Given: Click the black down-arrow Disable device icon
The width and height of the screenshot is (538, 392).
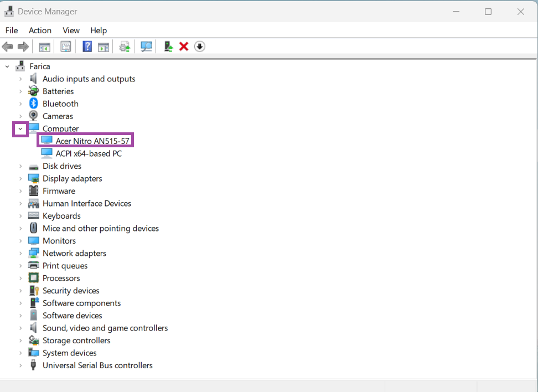Looking at the screenshot, I should click(x=200, y=47).
